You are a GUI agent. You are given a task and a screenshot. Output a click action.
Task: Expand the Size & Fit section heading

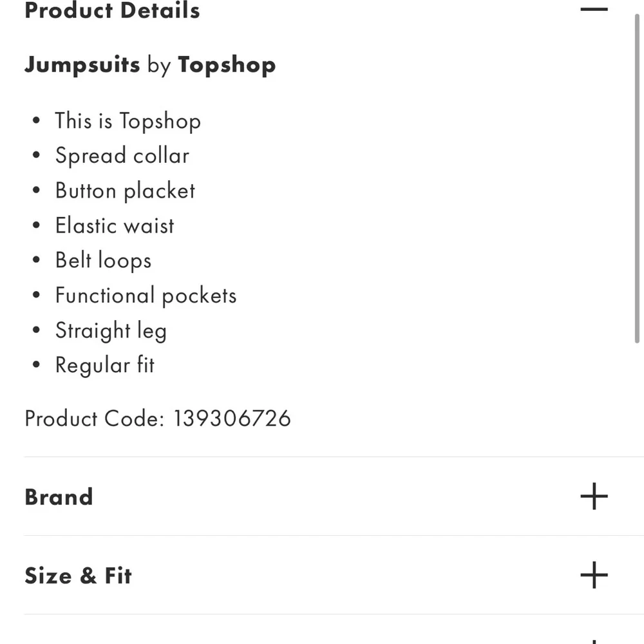tap(78, 575)
